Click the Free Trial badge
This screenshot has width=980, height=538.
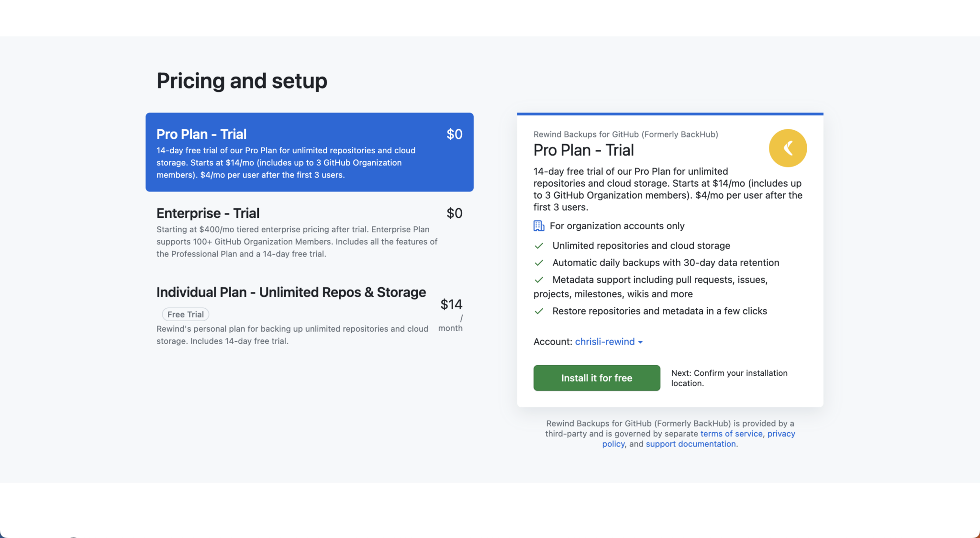(x=185, y=314)
